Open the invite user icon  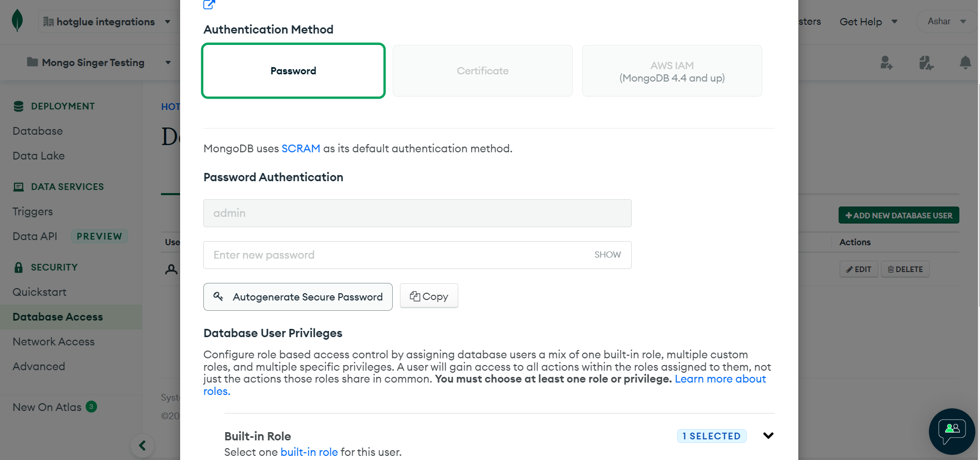point(886,63)
